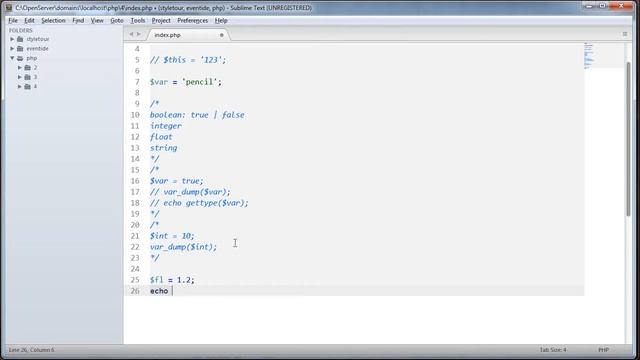Open the File menu
This screenshot has width=640, height=360.
[x=13, y=20]
